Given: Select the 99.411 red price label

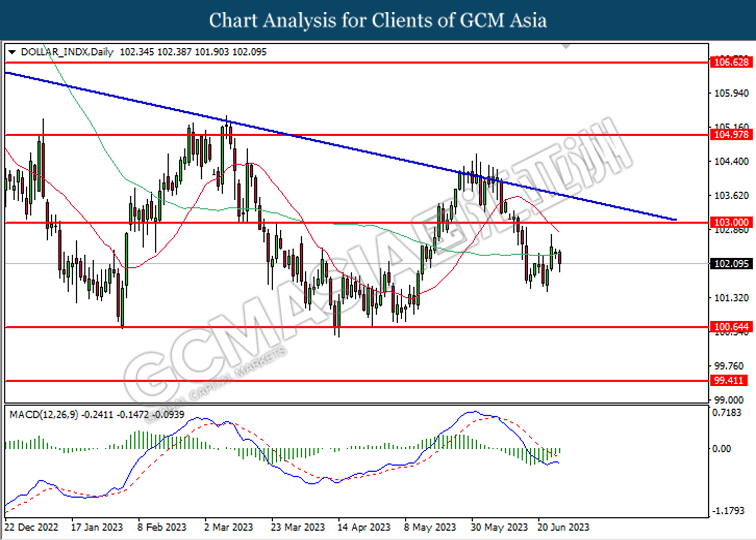Looking at the screenshot, I should 729,381.
